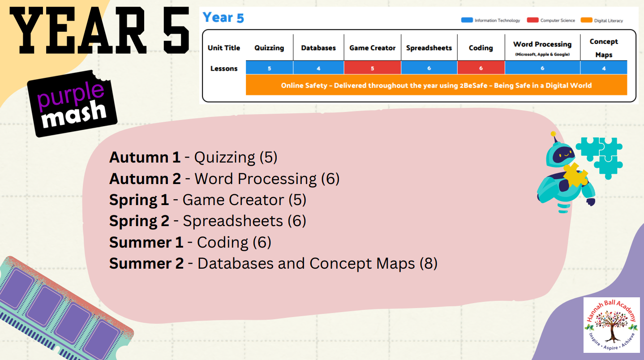The width and height of the screenshot is (644, 360).
Task: Click the Concept Maps column header
Action: (604, 48)
